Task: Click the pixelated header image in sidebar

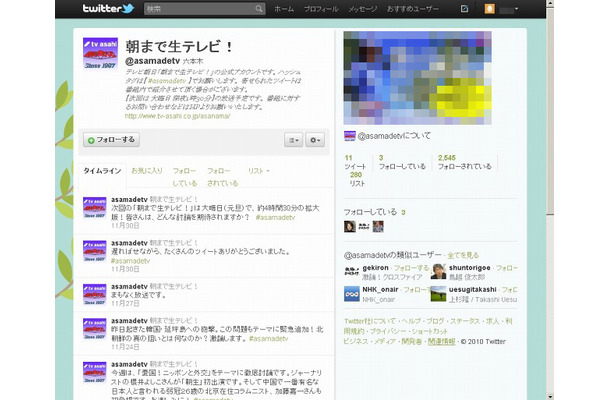Action: pyautogui.click(x=417, y=78)
